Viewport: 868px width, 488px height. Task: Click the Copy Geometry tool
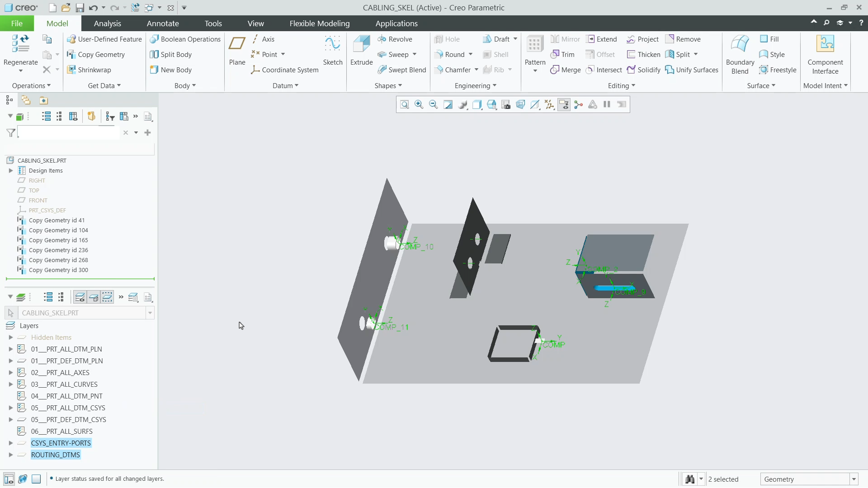(x=96, y=54)
